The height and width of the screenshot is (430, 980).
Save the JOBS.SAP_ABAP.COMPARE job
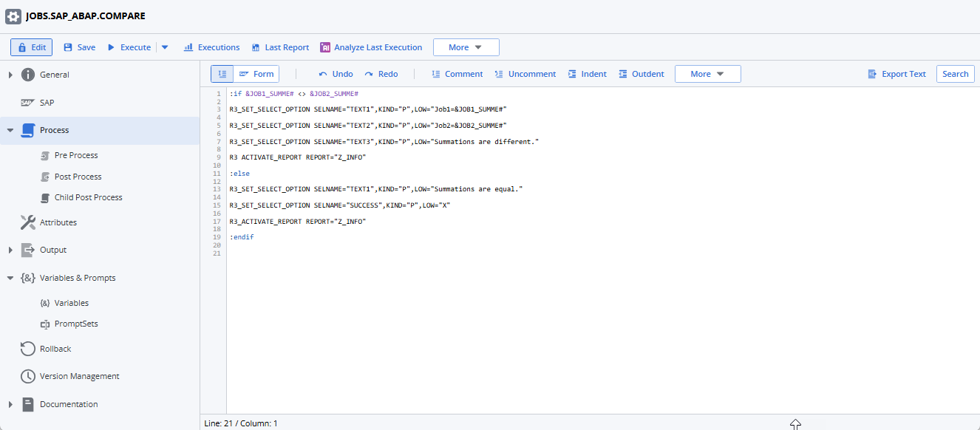point(78,47)
